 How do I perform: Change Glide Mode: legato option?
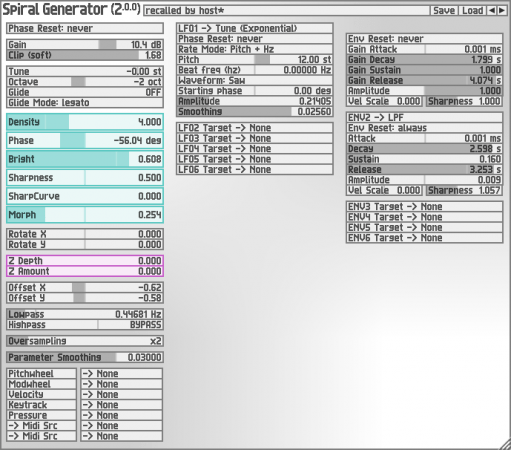[x=85, y=102]
